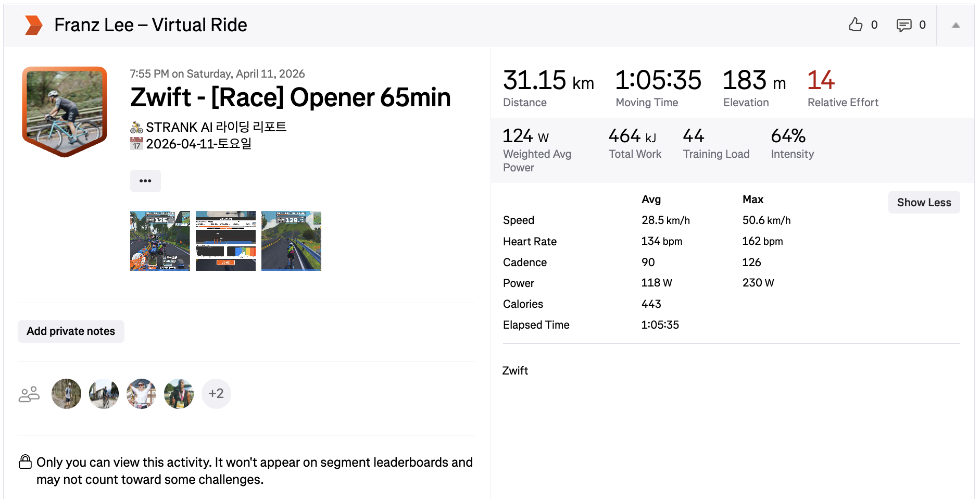Open the first Zwift screenshot thumbnail
Screen dimensions: 980x499
pyautogui.click(x=160, y=241)
